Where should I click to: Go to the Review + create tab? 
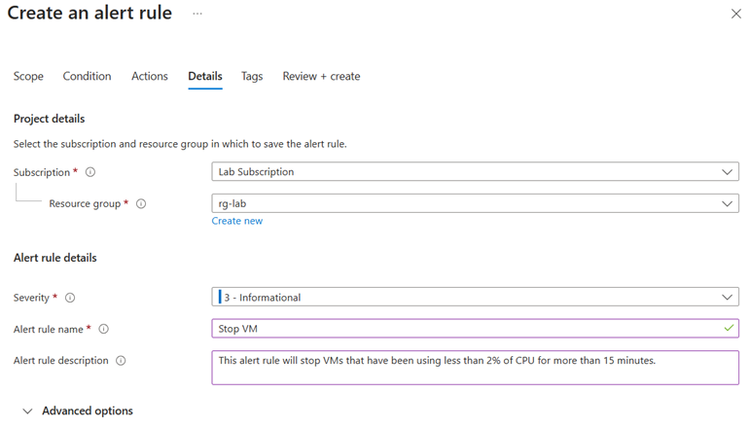point(321,76)
